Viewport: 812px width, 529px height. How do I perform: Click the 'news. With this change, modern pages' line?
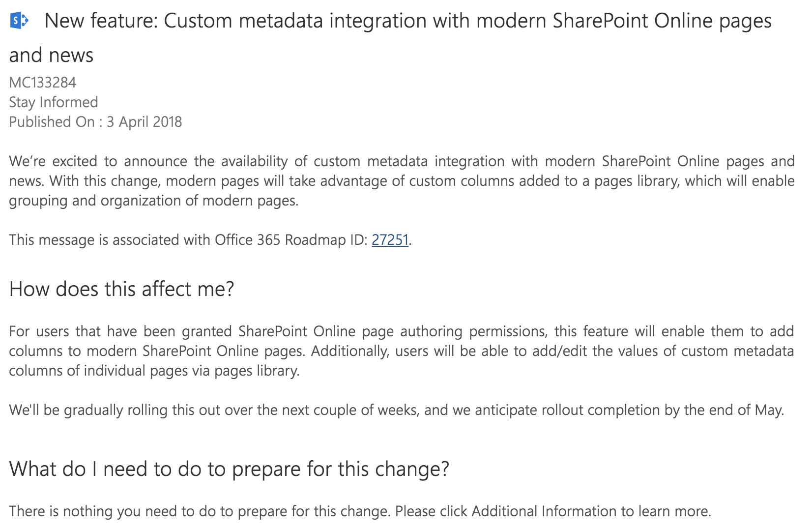click(x=402, y=181)
